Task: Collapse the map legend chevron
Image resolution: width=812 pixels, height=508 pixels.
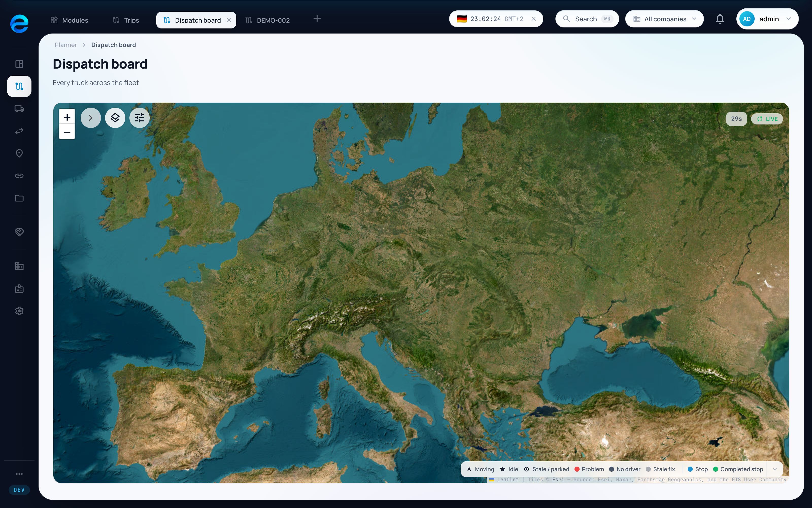Action: click(775, 469)
